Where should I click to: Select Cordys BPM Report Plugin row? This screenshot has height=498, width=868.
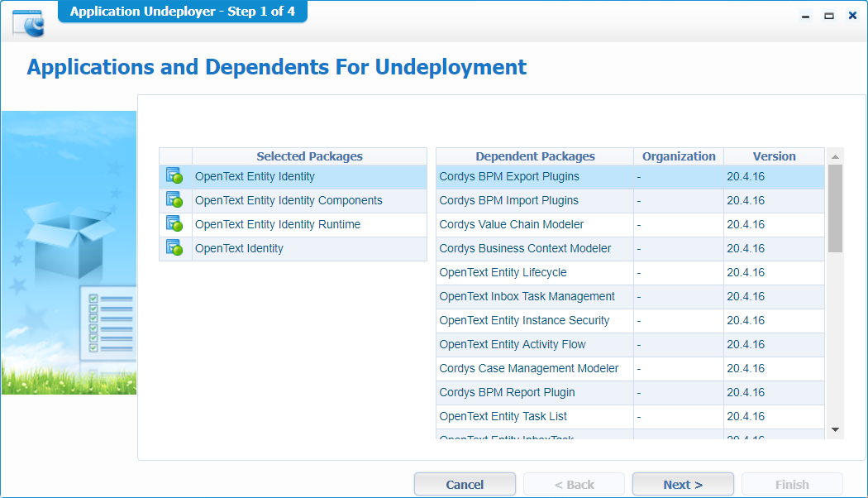pyautogui.click(x=630, y=392)
